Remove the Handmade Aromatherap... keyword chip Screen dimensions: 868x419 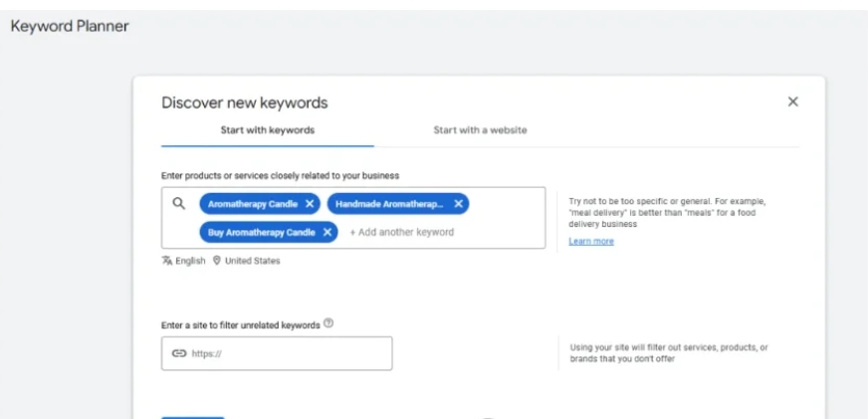[458, 204]
